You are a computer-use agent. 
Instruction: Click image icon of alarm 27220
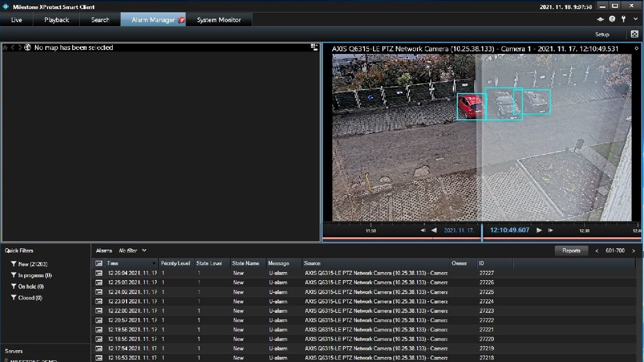point(99,339)
